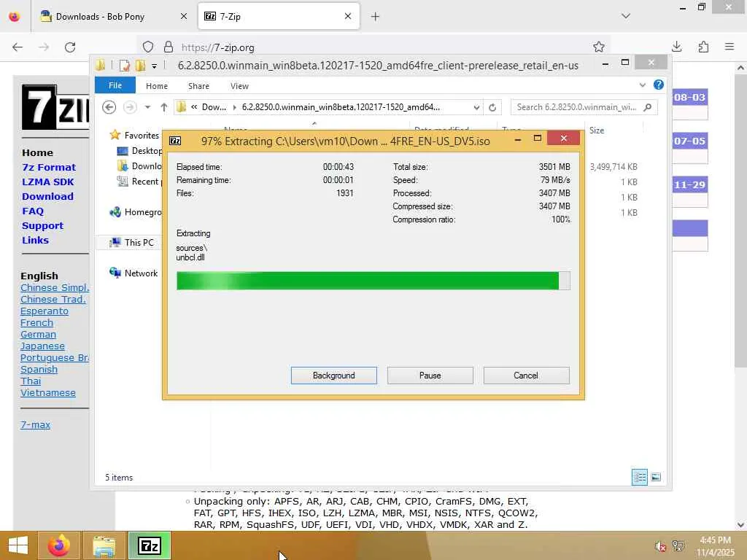Click the 7-Zip taskbar icon
This screenshot has height=560, width=747.
149,545
